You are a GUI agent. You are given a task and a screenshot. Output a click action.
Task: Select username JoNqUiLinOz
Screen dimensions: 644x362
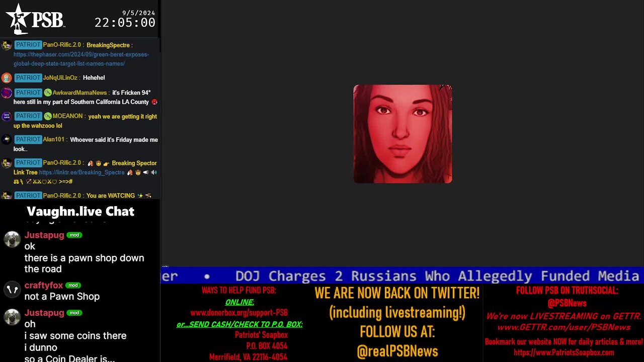click(x=60, y=77)
